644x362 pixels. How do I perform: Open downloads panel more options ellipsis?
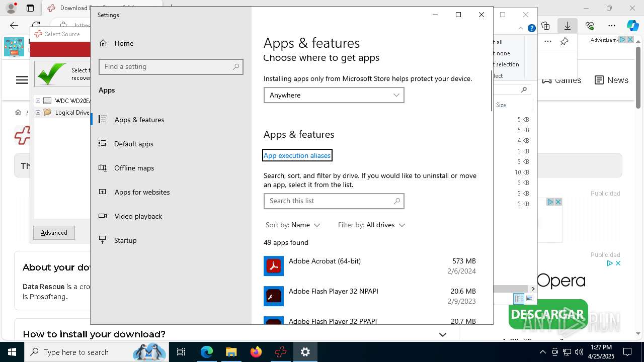pos(548,41)
